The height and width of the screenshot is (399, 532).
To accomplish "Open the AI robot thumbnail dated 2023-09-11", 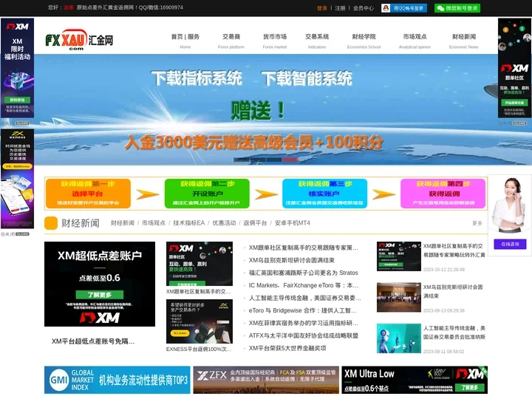I will (399, 338).
